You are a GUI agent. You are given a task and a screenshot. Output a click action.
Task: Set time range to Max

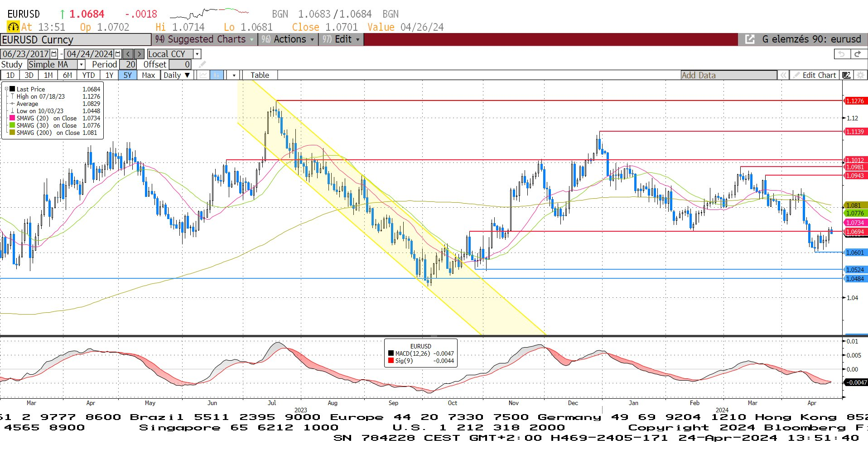point(148,75)
